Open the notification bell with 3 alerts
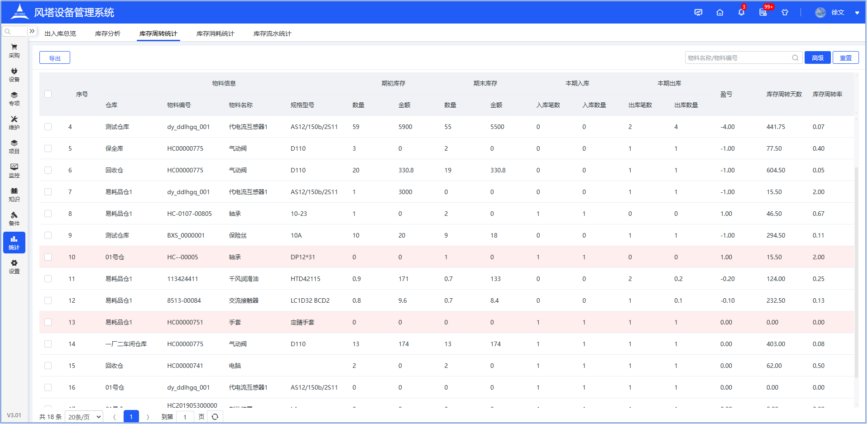 pos(741,12)
